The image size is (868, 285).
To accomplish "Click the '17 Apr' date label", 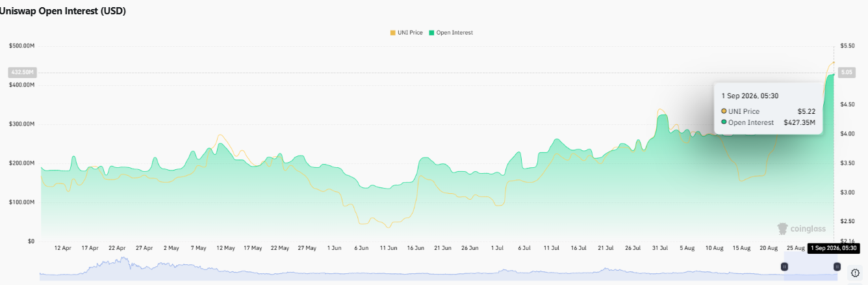I will tap(90, 248).
